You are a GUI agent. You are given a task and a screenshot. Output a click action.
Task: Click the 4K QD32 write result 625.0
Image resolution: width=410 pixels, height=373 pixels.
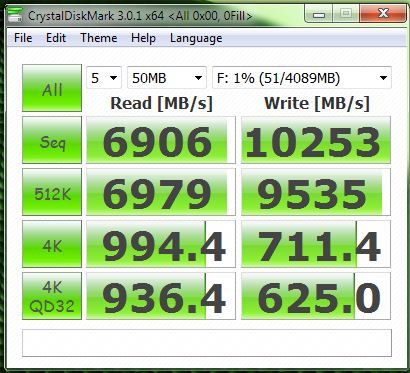(x=316, y=296)
